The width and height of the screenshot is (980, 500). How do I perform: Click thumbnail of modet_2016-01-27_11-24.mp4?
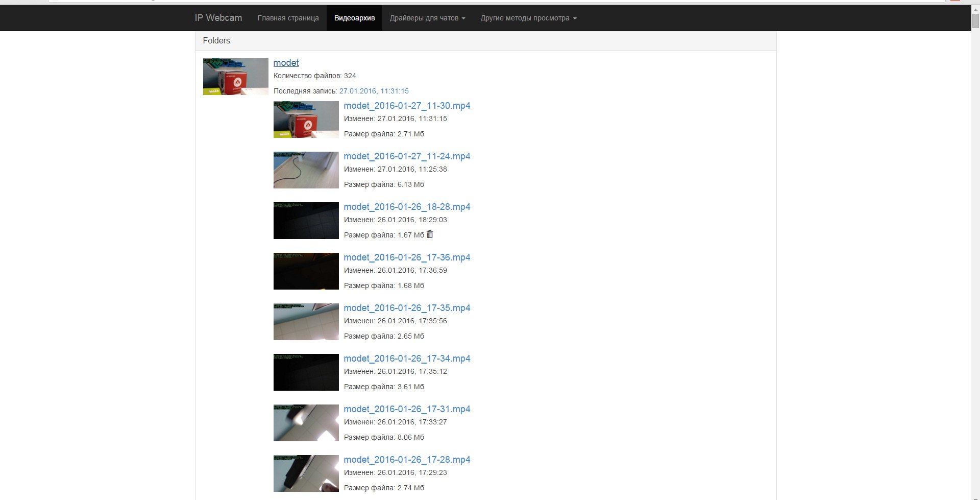[x=306, y=170]
